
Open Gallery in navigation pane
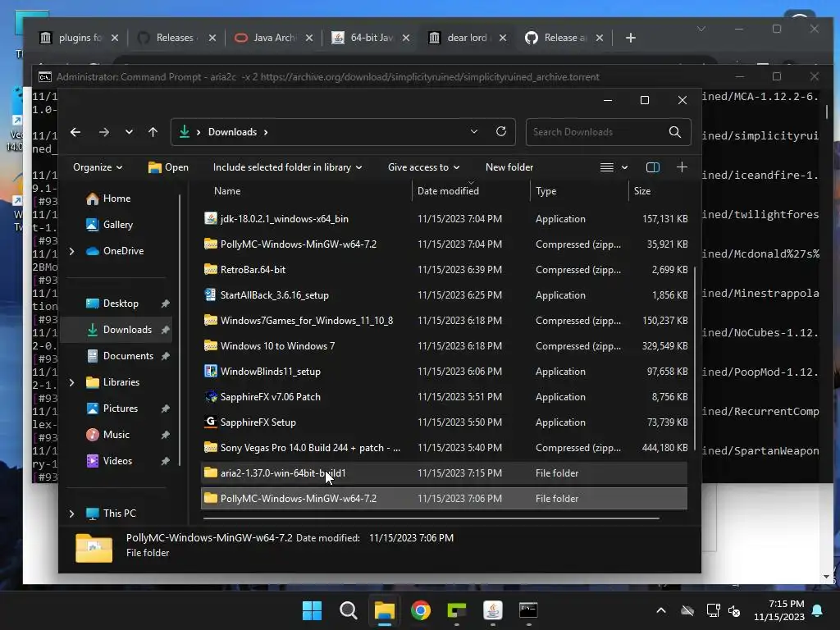(x=109, y=225)
